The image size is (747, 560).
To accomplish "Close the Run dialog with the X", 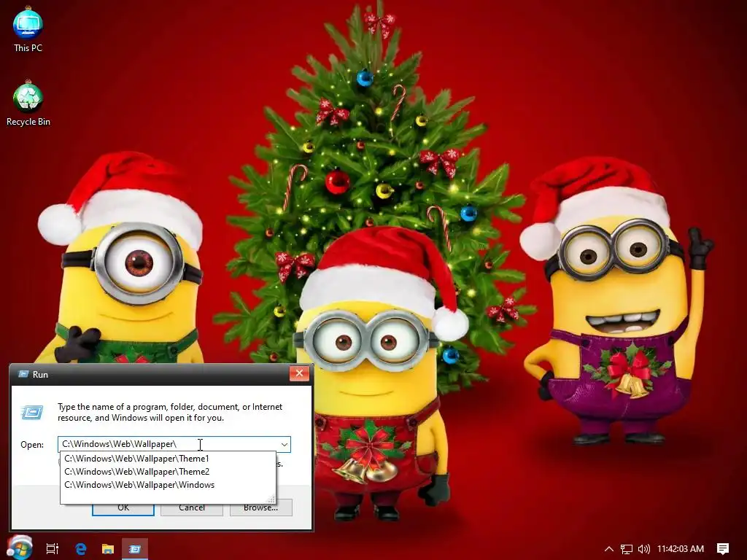I will (299, 373).
